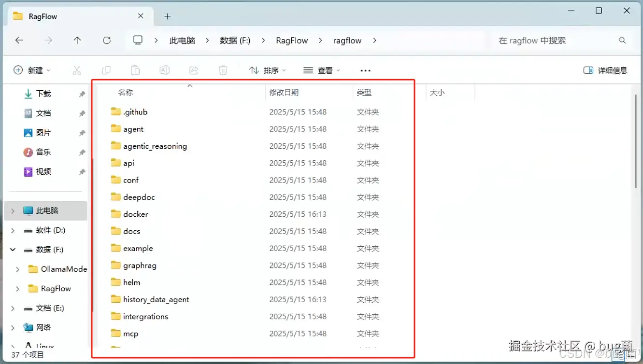This screenshot has width=643, height=364.
Task: Click the Cut scissors icon
Action: click(x=77, y=70)
